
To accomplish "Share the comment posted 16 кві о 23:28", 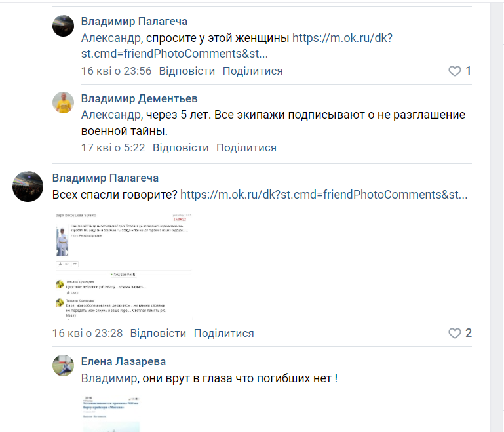I will pyautogui.click(x=224, y=333).
